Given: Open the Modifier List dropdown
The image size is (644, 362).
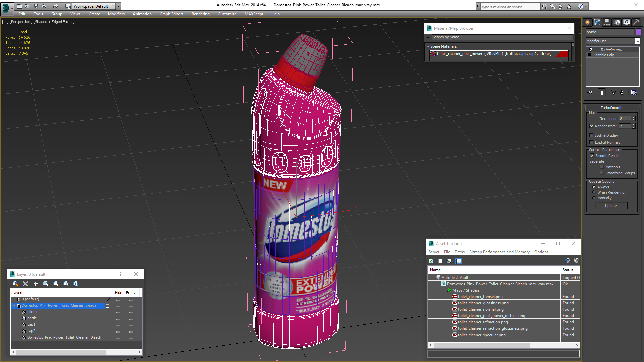Looking at the screenshot, I should pyautogui.click(x=637, y=41).
